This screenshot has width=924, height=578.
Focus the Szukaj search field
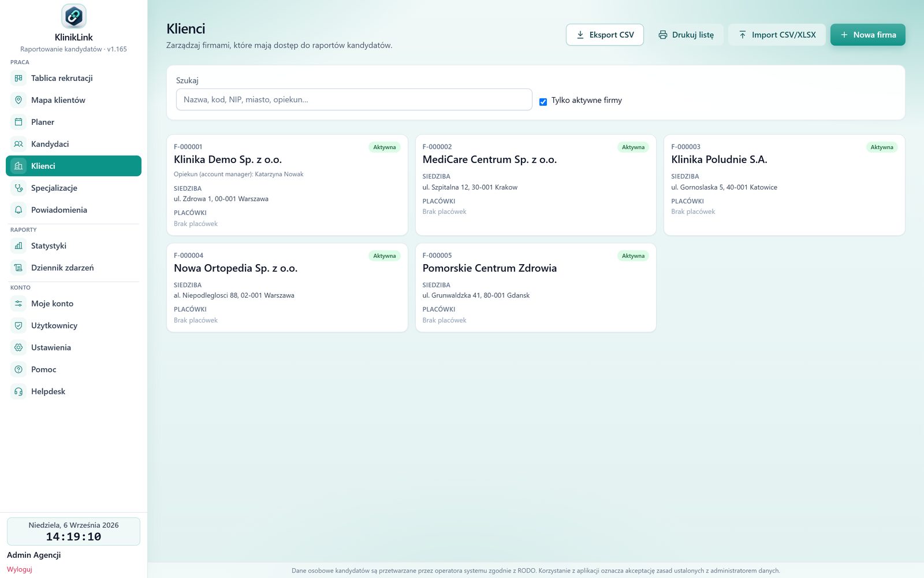[x=354, y=99]
